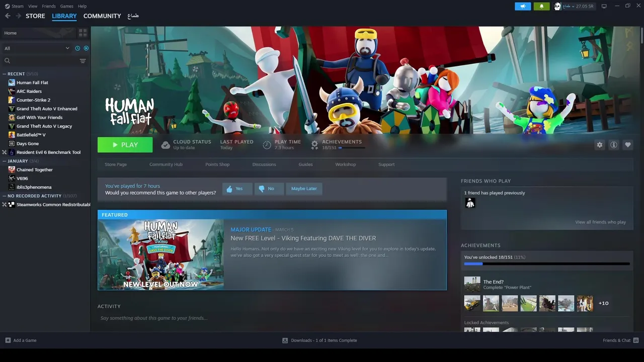The height and width of the screenshot is (362, 644).
Task: Open the Workshop tab
Action: pyautogui.click(x=345, y=164)
